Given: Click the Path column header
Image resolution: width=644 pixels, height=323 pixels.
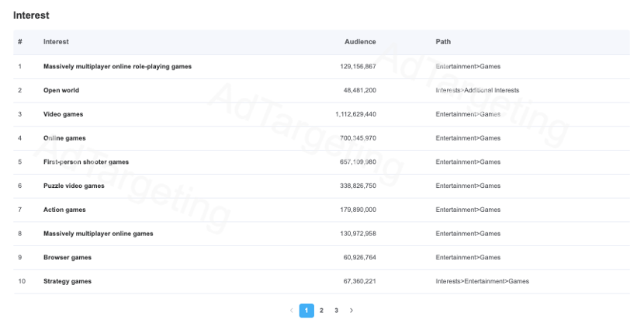Looking at the screenshot, I should 443,42.
